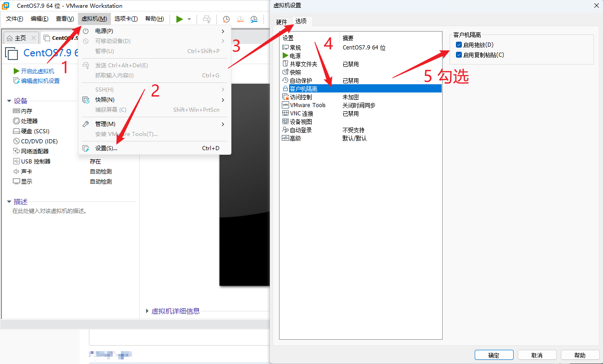This screenshot has width=603, height=364.
Task: Collapse the 描述 section triangle
Action: coord(9,202)
